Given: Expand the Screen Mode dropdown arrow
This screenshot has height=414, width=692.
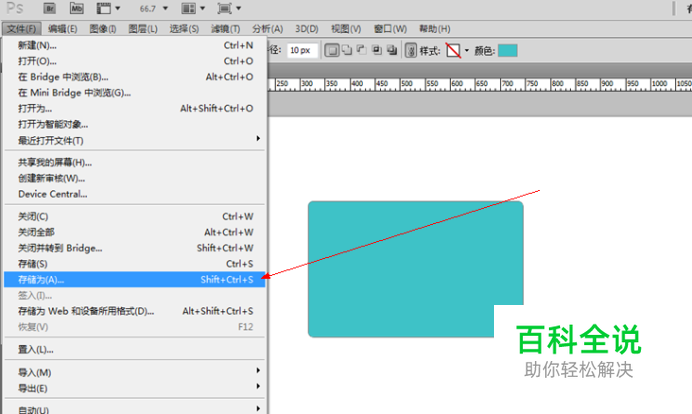Looking at the screenshot, I should click(x=239, y=8).
